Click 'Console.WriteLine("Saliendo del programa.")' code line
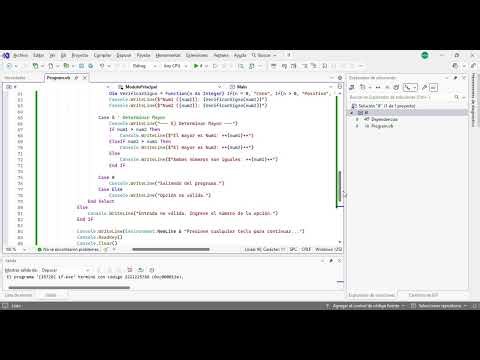Viewport: 480px width, 360px height. click(x=167, y=183)
